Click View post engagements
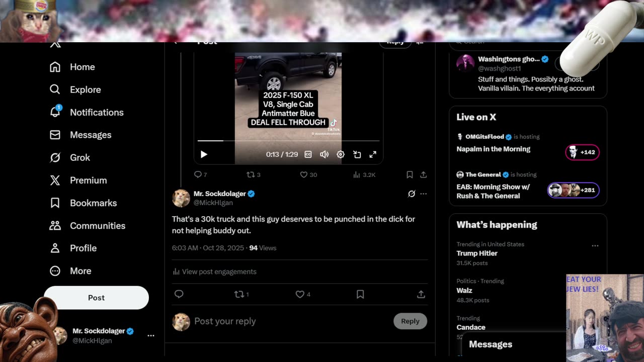Viewport: 644px width, 362px height. 214,271
